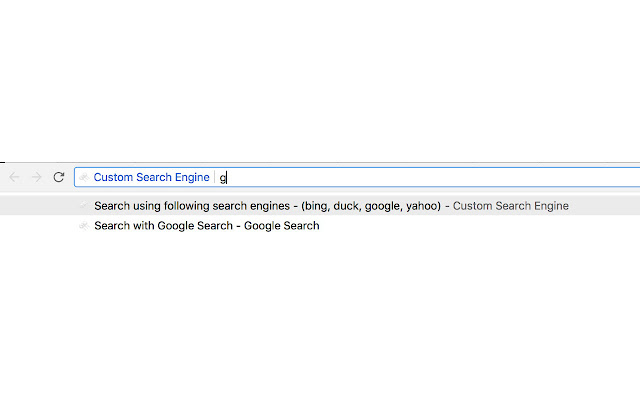Image resolution: width=640 pixels, height=400 pixels.
Task: Click the typed letter g in the omnibox
Action: point(223,178)
